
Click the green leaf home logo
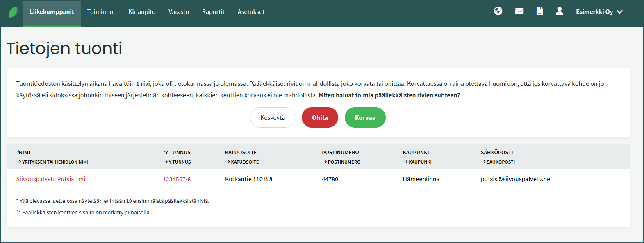click(14, 12)
